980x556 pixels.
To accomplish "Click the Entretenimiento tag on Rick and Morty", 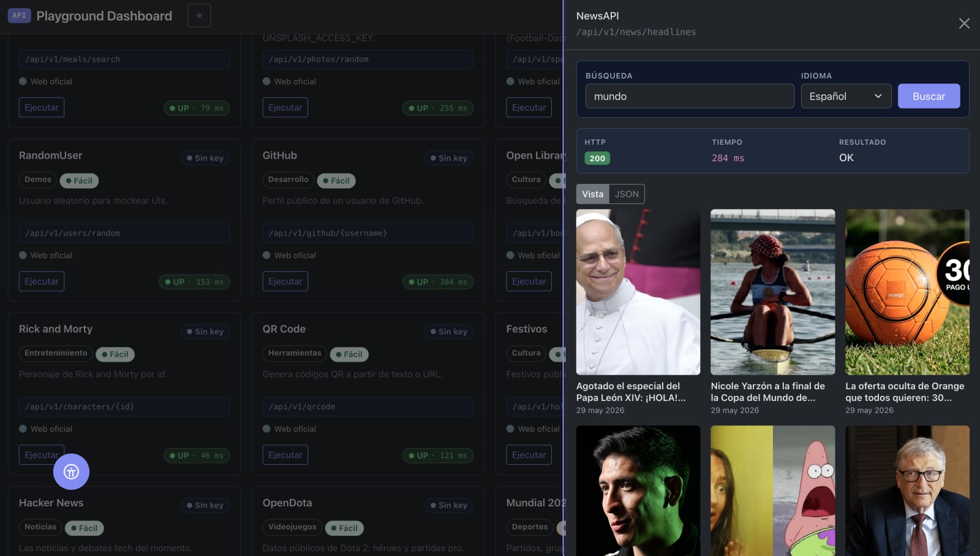I will (56, 353).
